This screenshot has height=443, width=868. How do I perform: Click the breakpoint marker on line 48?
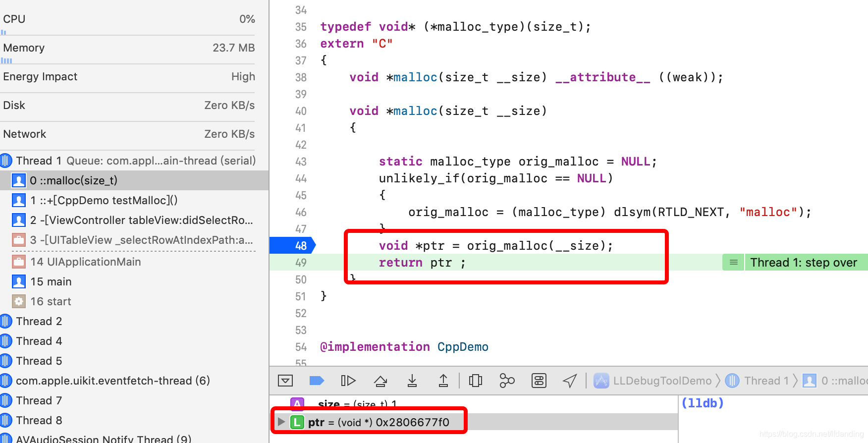292,246
